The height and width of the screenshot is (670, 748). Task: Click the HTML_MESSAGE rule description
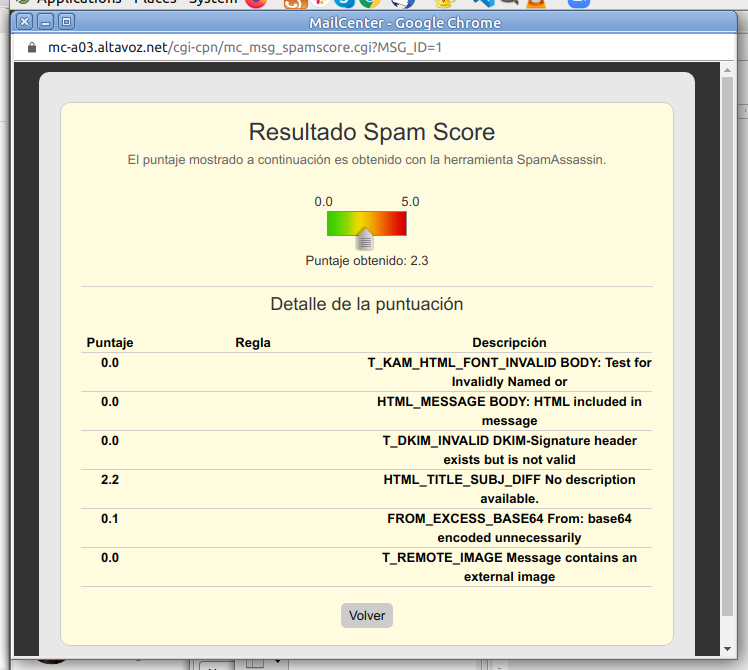509,411
